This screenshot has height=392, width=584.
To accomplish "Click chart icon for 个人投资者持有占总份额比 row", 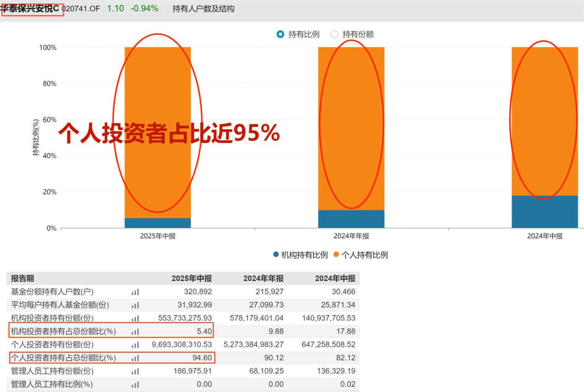I will [135, 358].
